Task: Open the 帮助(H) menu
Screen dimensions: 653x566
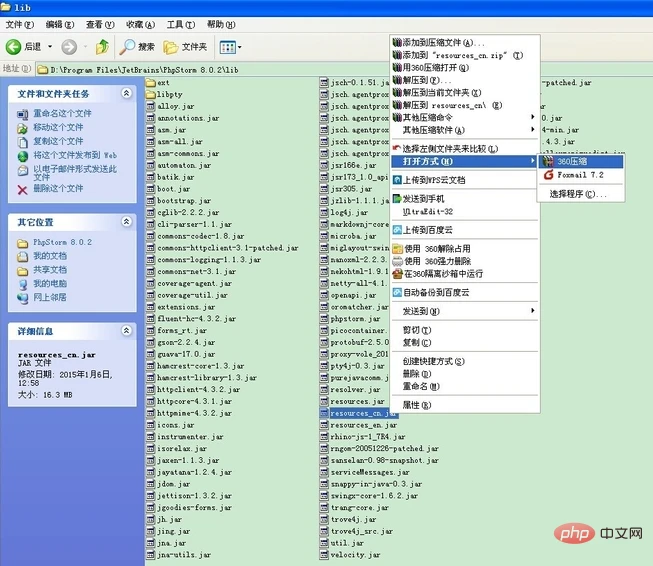Action: click(221, 25)
